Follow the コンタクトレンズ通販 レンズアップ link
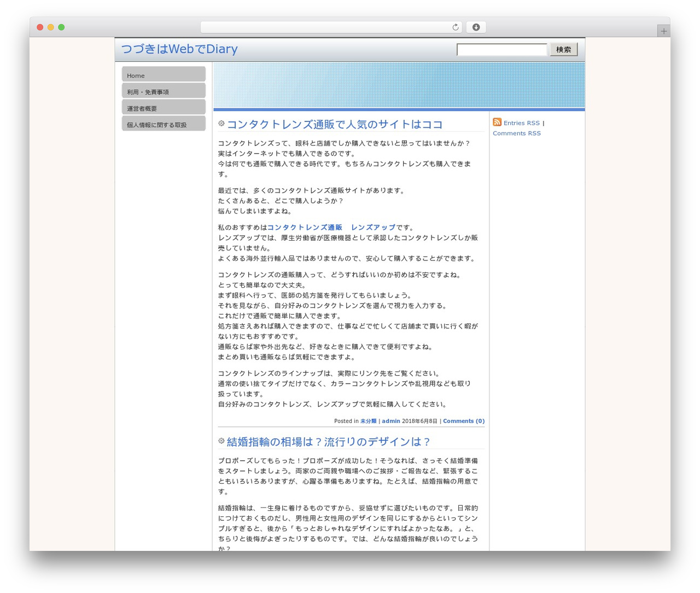The width and height of the screenshot is (700, 593). click(331, 228)
